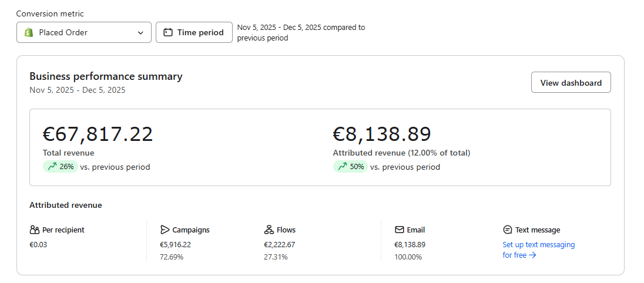The height and width of the screenshot is (283, 644).
Task: Click the arrow after "for free"
Action: 532,255
